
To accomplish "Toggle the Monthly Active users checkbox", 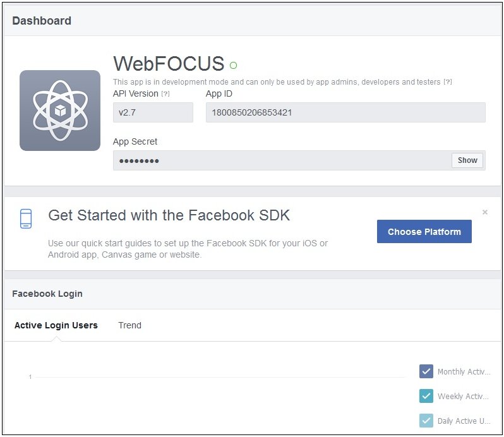I will click(426, 371).
